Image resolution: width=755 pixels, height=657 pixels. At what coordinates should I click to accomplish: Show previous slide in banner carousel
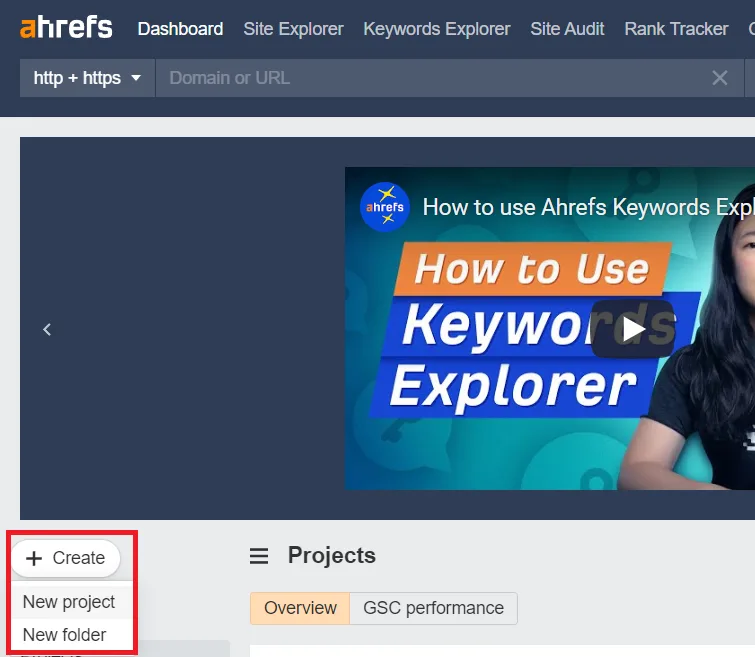[x=47, y=329]
